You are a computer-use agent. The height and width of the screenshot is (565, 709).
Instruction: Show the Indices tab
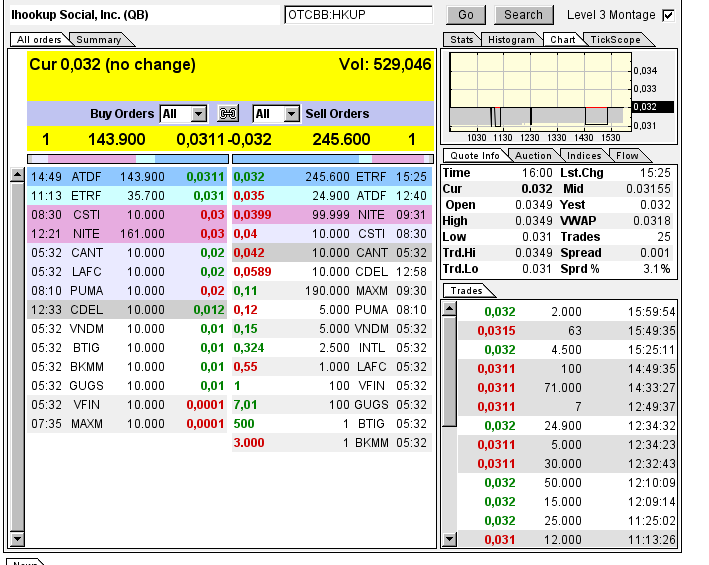(583, 156)
